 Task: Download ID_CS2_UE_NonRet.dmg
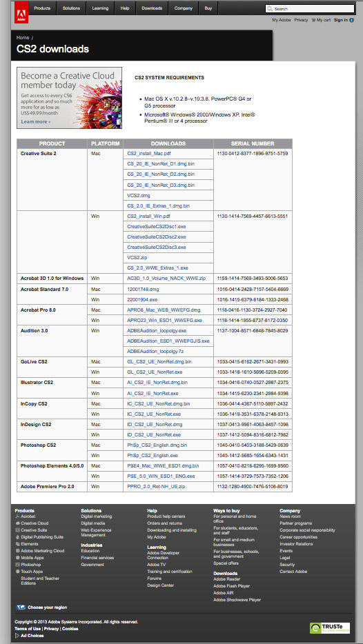(155, 424)
